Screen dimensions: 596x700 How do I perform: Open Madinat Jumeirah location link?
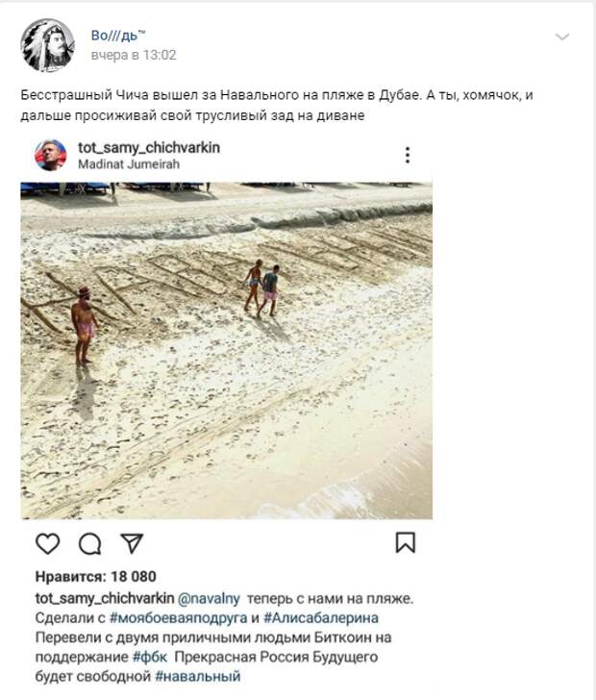129,164
